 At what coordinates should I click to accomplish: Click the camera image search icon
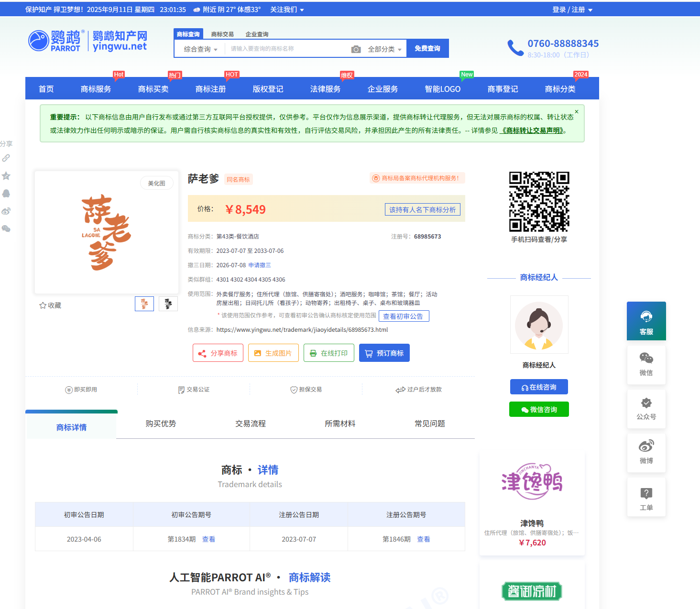[356, 49]
